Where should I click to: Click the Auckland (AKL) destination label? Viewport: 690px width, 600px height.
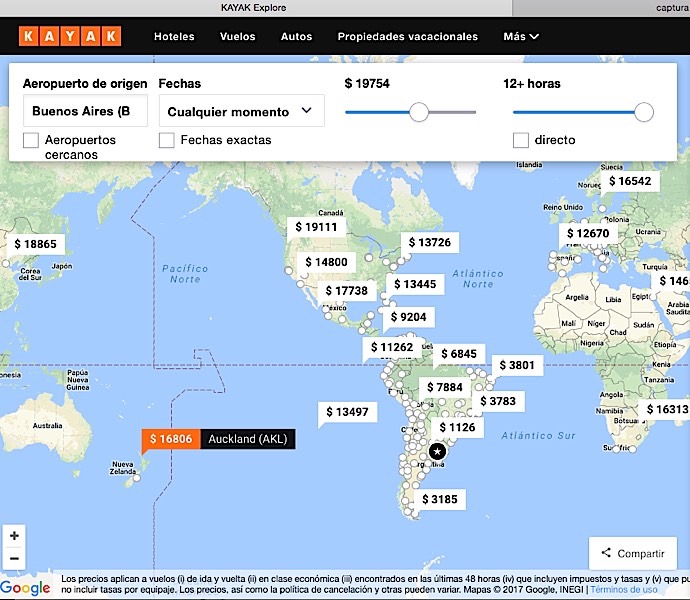(x=248, y=439)
